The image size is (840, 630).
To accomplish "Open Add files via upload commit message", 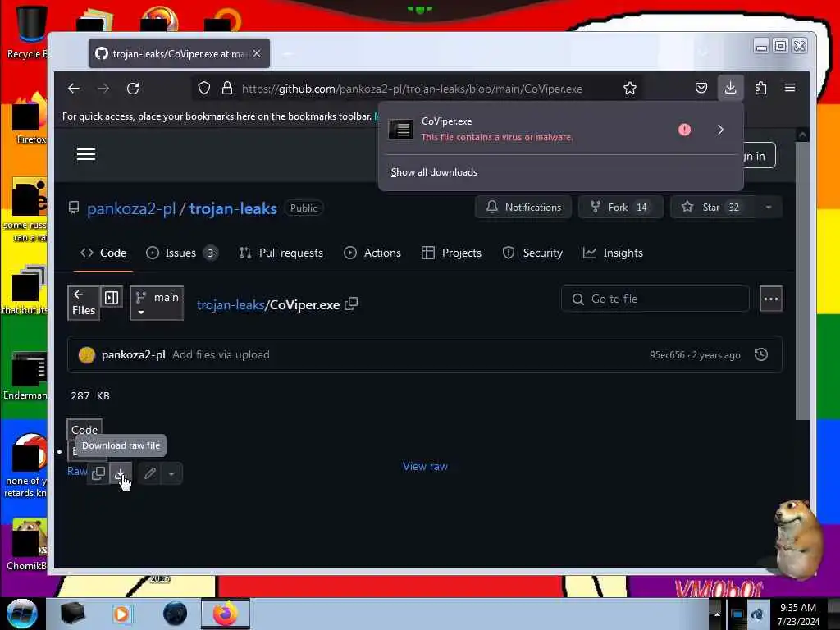I will 221,354.
